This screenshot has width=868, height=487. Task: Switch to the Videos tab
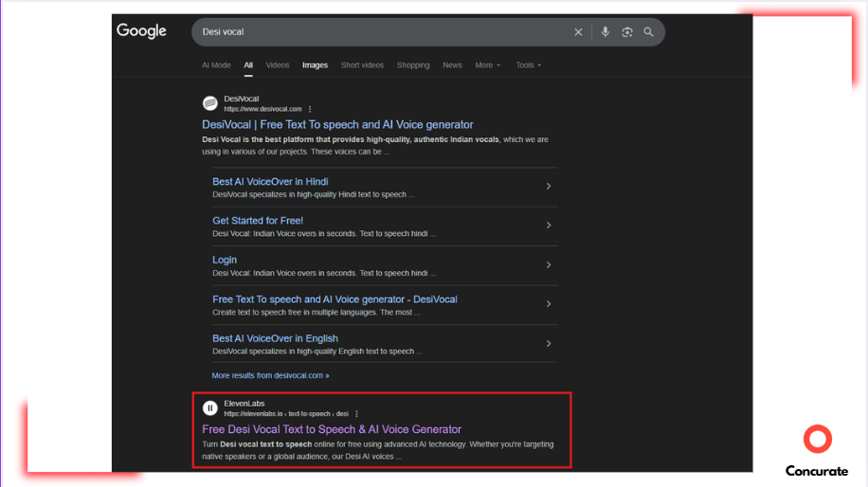pos(278,65)
